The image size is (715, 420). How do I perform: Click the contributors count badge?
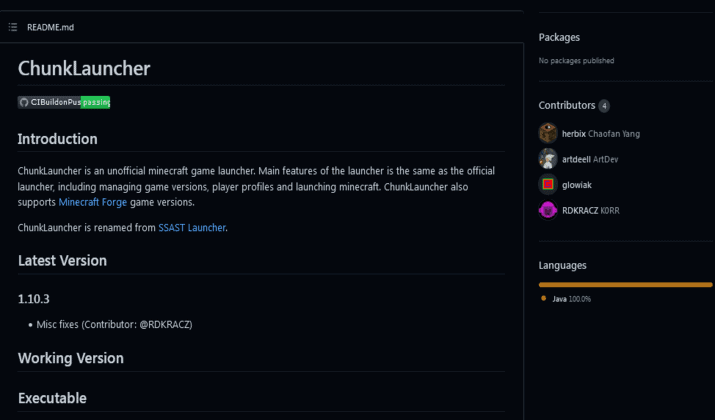coord(604,106)
